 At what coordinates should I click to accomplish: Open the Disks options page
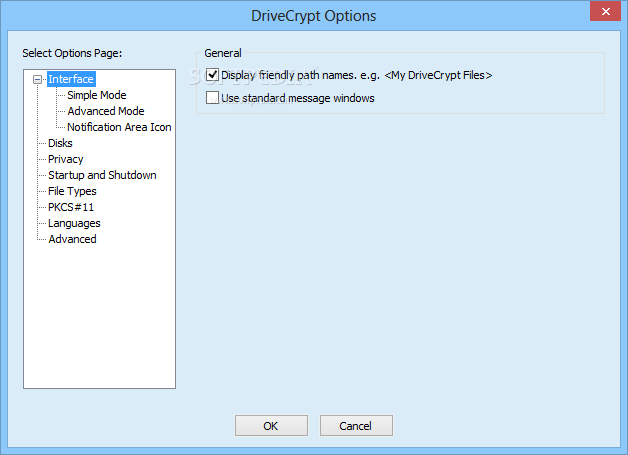[x=60, y=143]
